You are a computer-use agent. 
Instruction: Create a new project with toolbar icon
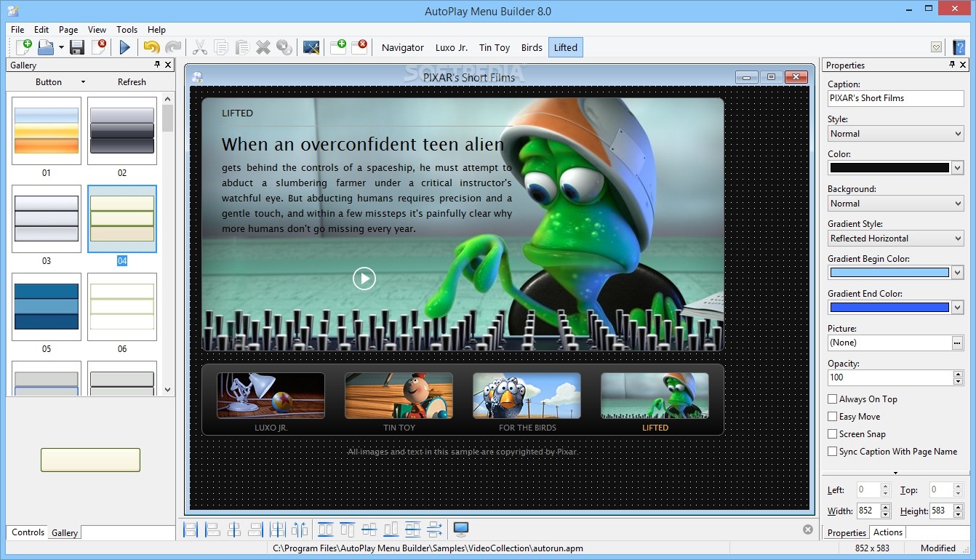click(x=24, y=47)
